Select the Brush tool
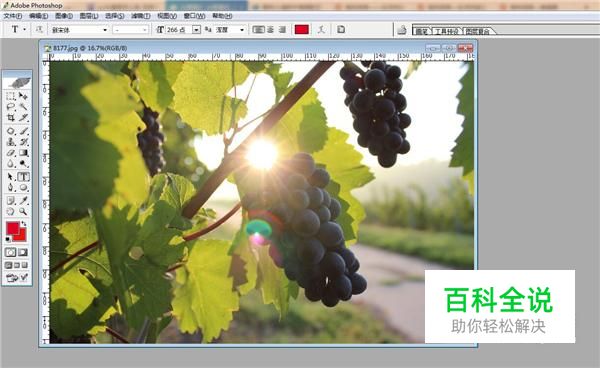The height and width of the screenshot is (368, 600). [x=24, y=131]
